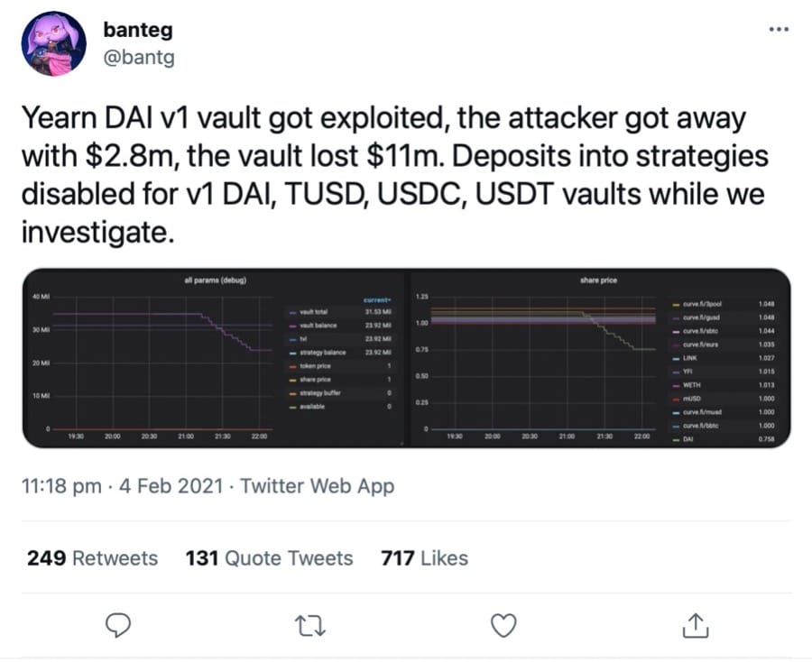
Task: Click the 'curve.fi/3pool' legend color swatch
Action: pos(677,305)
